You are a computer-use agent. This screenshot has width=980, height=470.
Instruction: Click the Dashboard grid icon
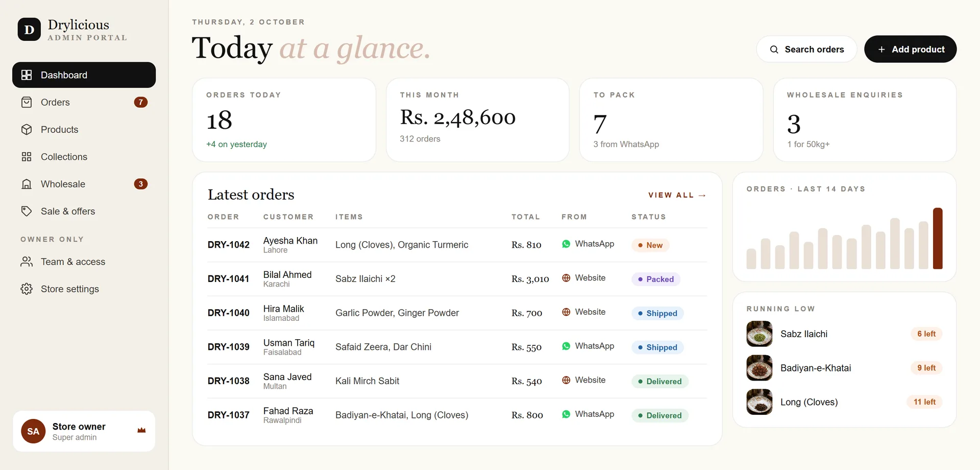click(x=27, y=75)
